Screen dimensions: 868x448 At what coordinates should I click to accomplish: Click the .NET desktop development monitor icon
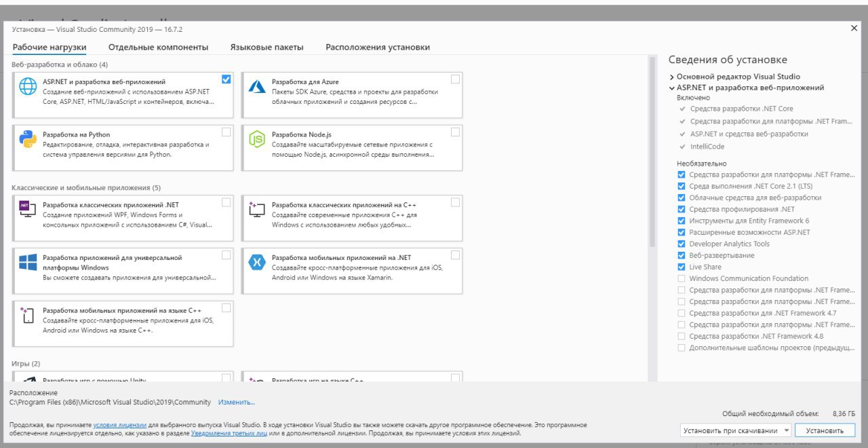(x=28, y=209)
